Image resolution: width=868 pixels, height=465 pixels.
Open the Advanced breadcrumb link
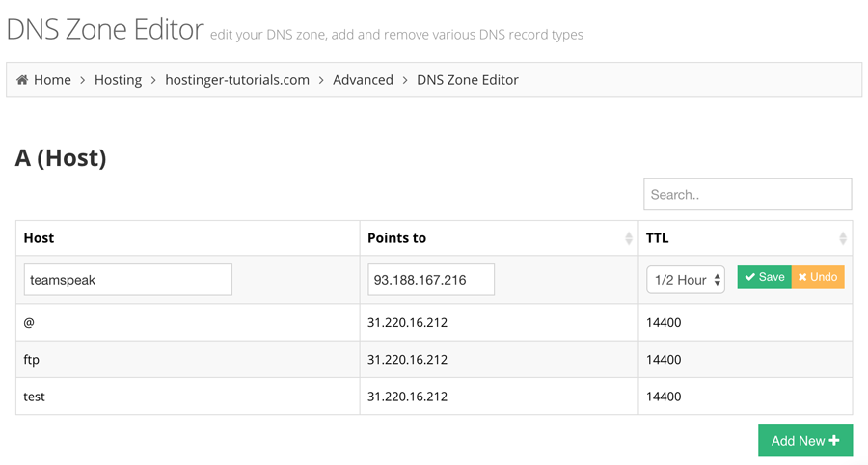(363, 80)
